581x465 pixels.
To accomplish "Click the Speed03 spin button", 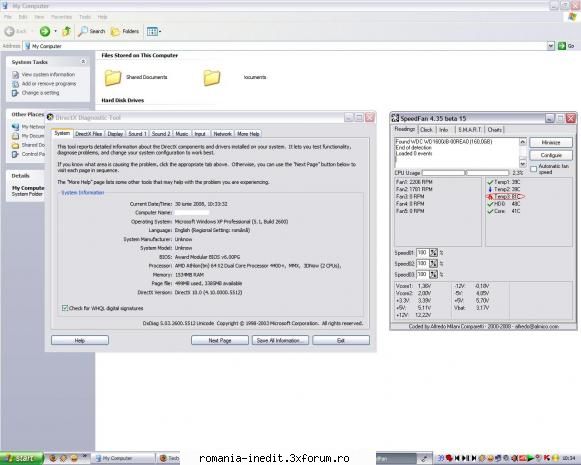I will (433, 274).
